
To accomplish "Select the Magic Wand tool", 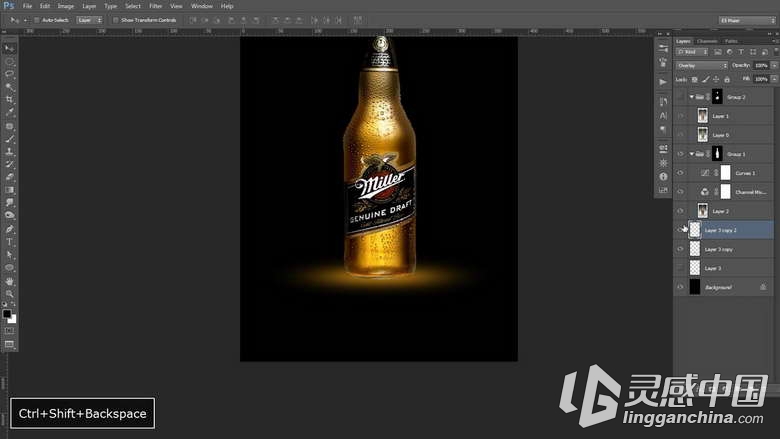I will click(x=9, y=87).
